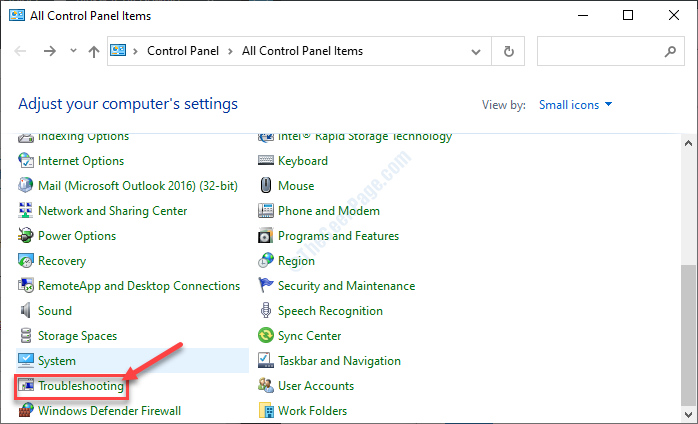Open the System link

point(57,361)
